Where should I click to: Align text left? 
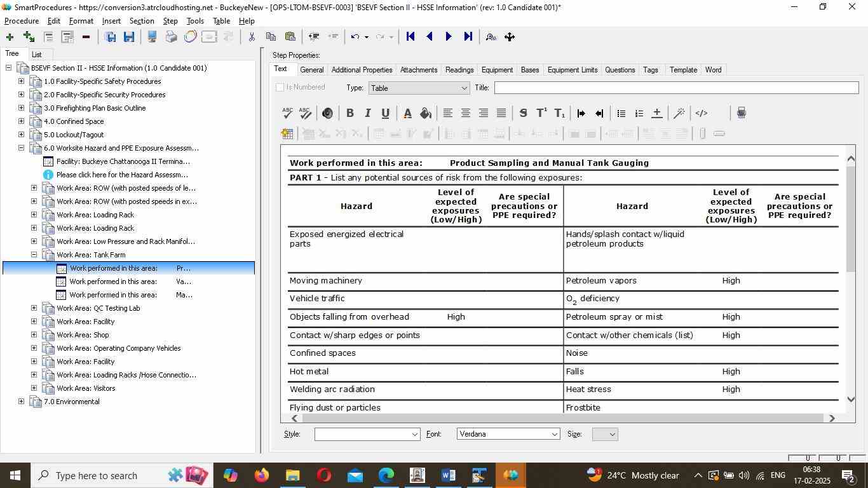448,113
